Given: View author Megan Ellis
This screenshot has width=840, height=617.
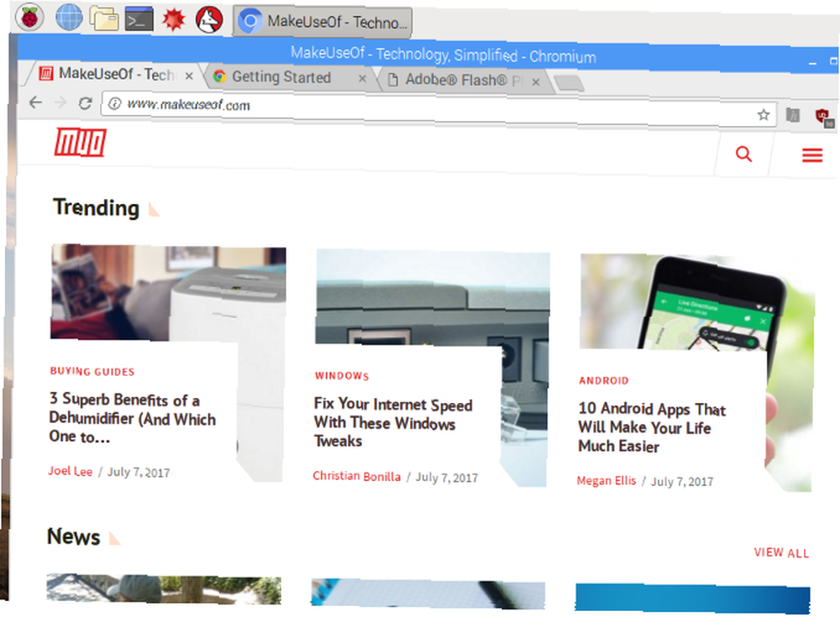Looking at the screenshot, I should [606, 480].
